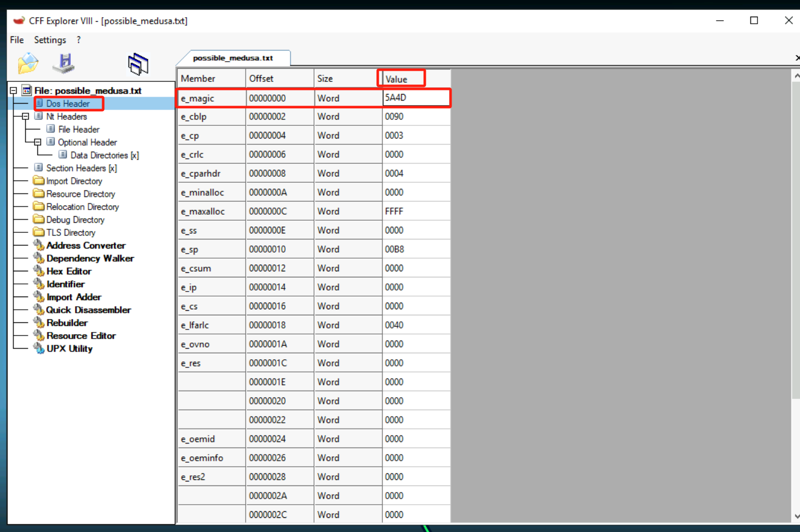The height and width of the screenshot is (532, 800).
Task: Open the File menu
Action: coord(17,40)
